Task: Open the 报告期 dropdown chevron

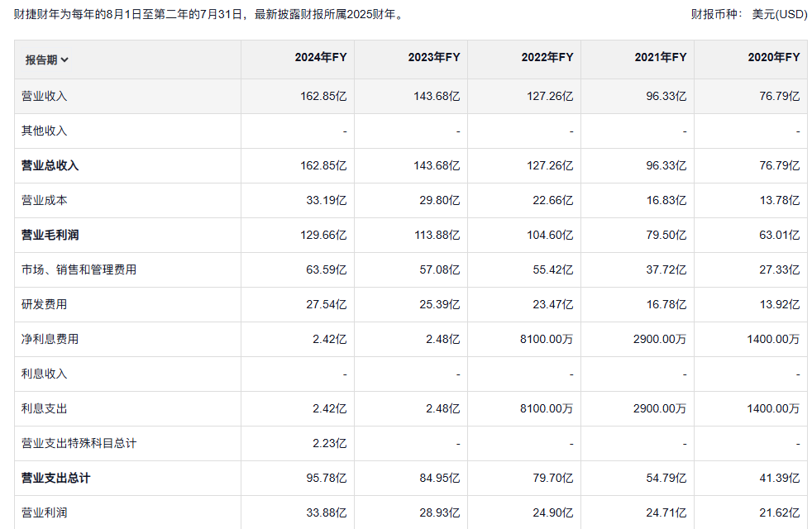Action: 64,60
